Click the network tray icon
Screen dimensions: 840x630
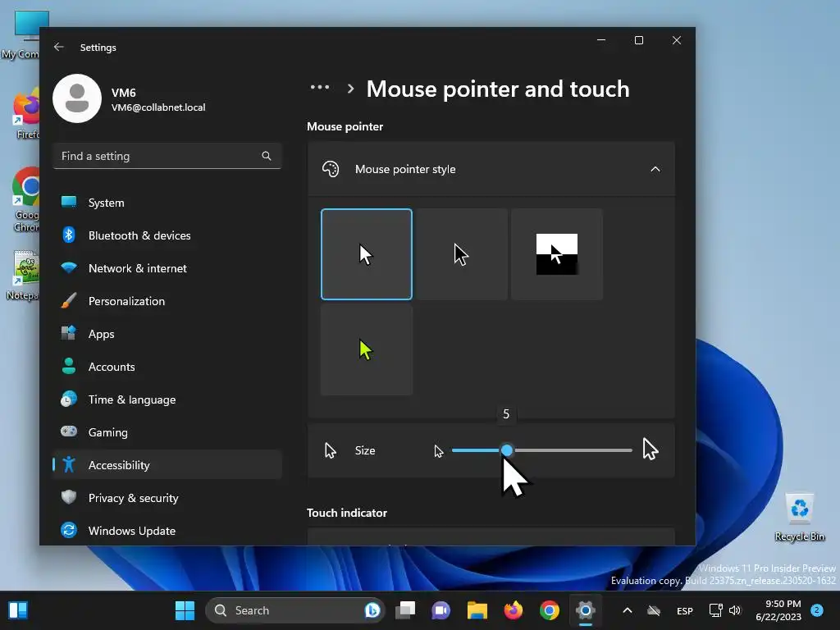715,610
